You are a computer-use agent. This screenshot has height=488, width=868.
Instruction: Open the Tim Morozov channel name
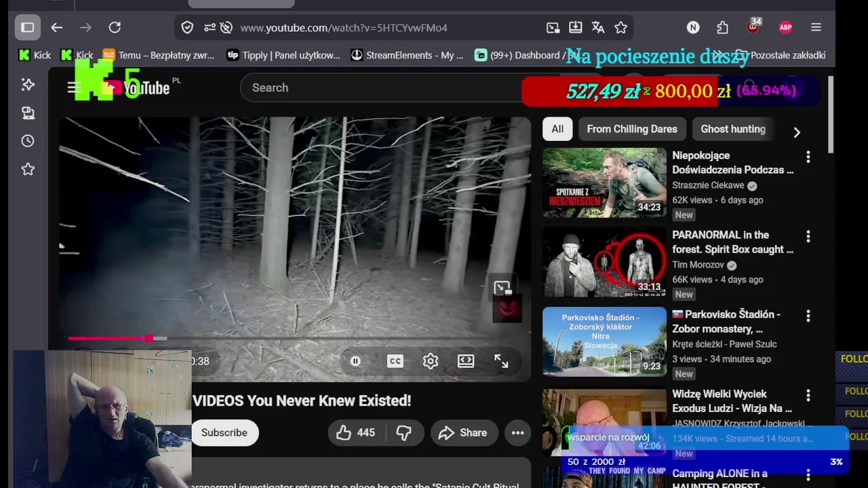click(x=698, y=264)
